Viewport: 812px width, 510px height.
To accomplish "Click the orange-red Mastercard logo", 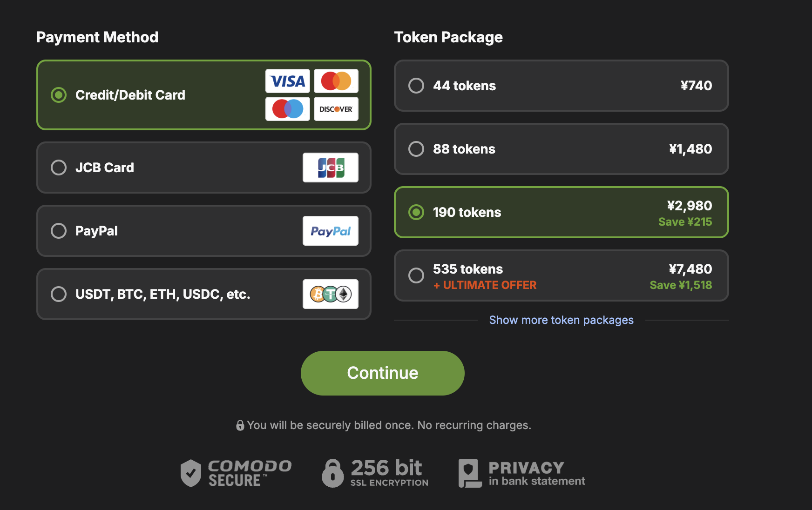I will (336, 81).
